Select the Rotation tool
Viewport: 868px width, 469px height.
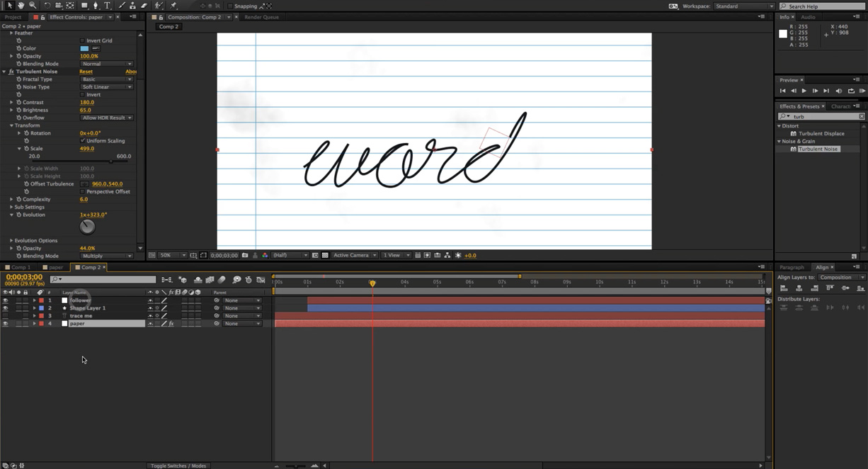[x=47, y=6]
